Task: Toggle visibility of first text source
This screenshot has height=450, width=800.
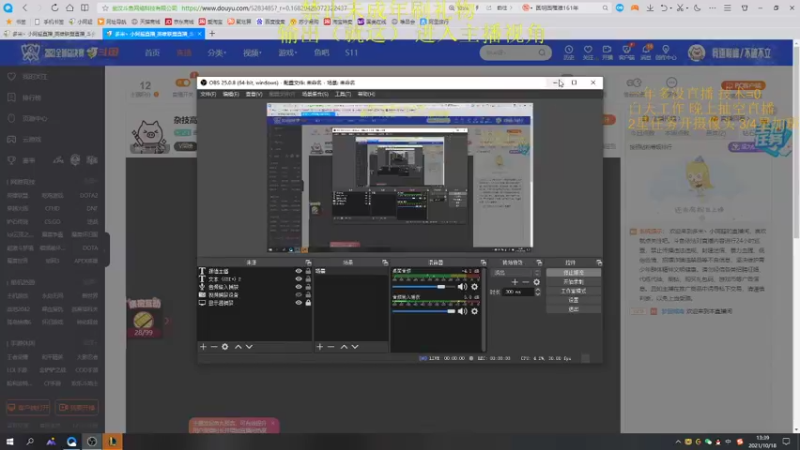Action: 298,271
